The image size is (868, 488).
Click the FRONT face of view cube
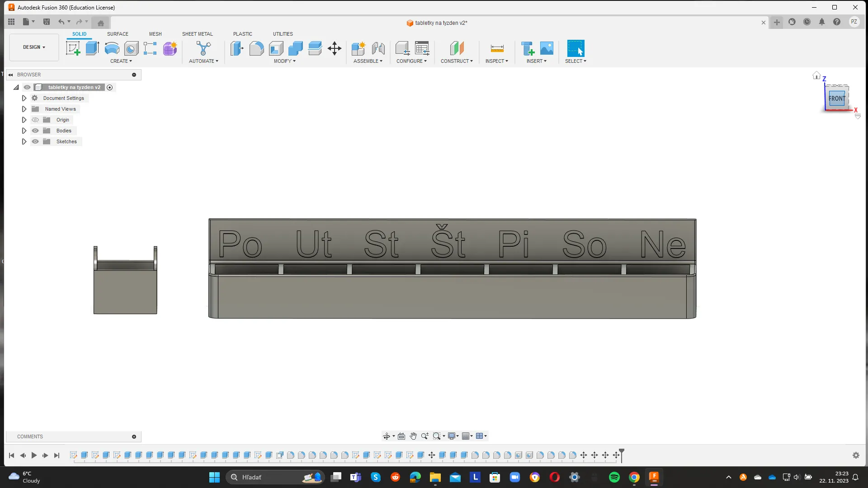tap(836, 99)
